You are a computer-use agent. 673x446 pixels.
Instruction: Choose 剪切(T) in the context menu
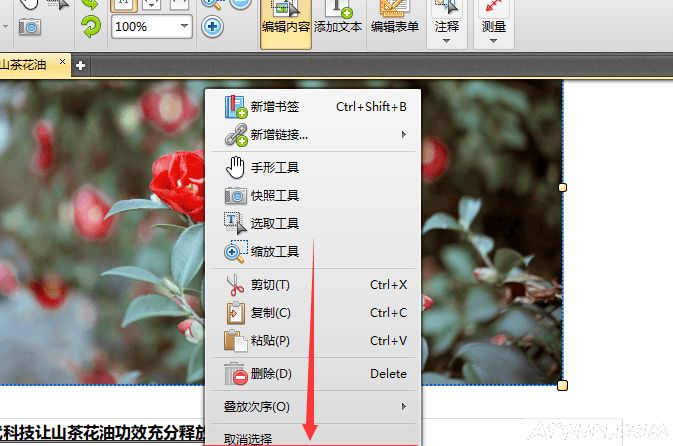(x=314, y=285)
